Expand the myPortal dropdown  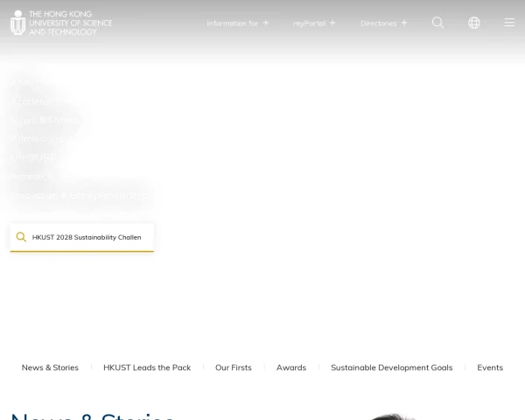point(314,23)
